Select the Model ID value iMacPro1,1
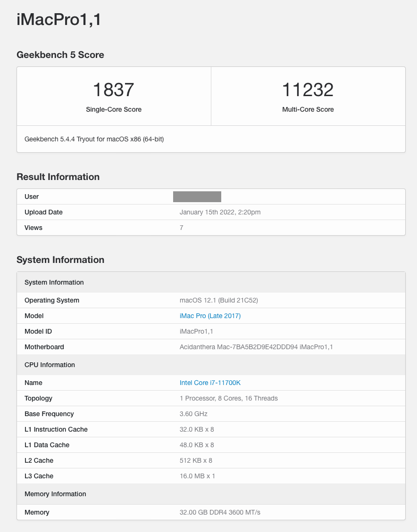417x532 pixels. click(x=196, y=331)
